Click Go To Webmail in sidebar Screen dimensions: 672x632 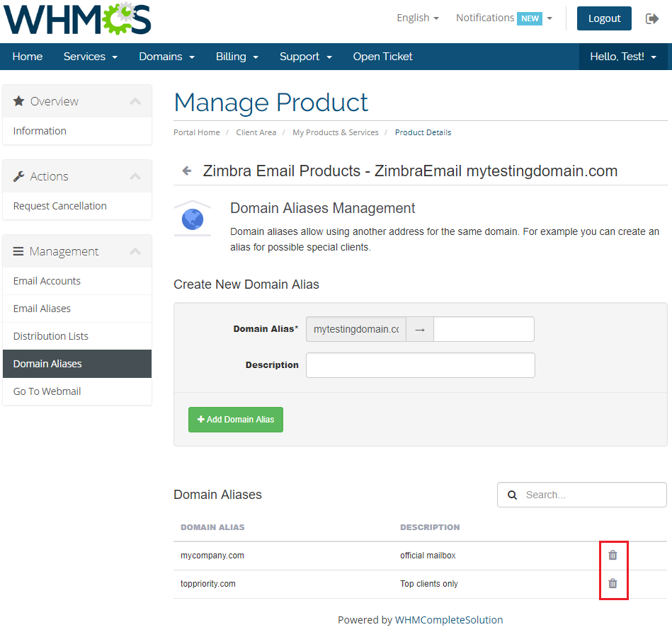click(x=77, y=391)
